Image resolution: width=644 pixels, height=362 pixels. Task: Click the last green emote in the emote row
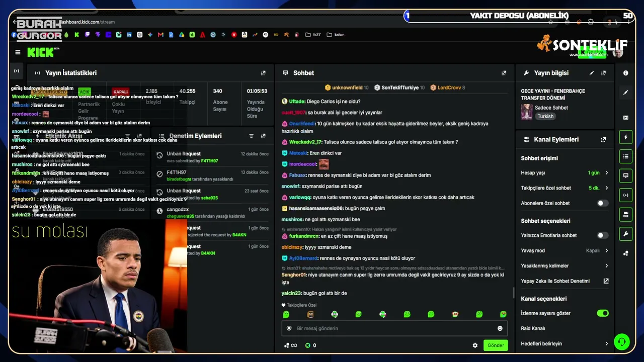coord(503,314)
